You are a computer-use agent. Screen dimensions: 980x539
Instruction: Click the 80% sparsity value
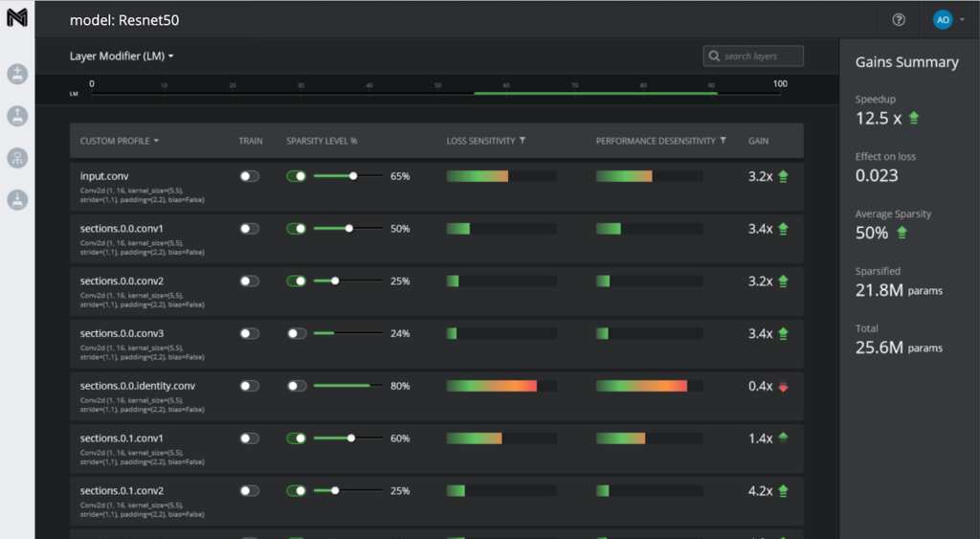click(x=400, y=387)
